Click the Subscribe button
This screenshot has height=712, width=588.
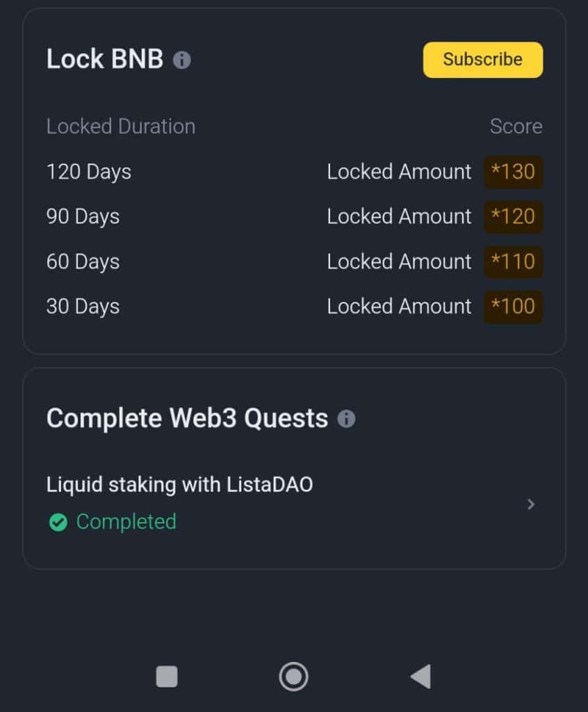(482, 60)
